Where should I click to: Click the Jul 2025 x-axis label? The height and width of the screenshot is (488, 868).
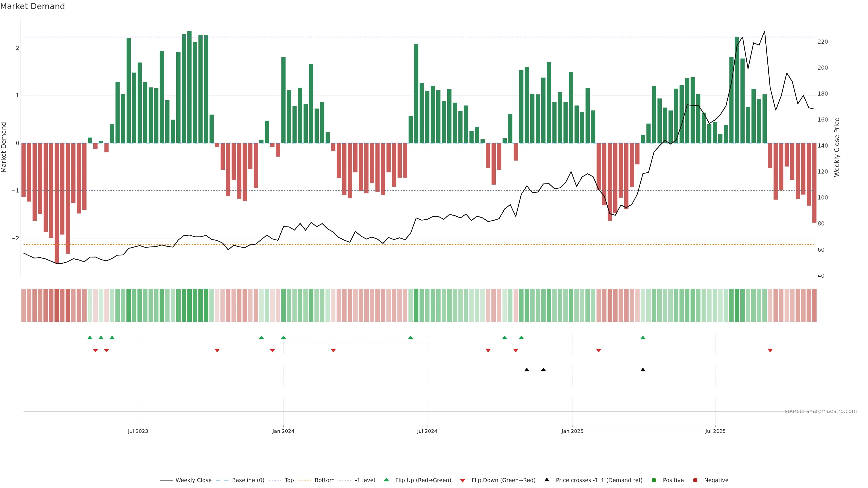pos(715,431)
